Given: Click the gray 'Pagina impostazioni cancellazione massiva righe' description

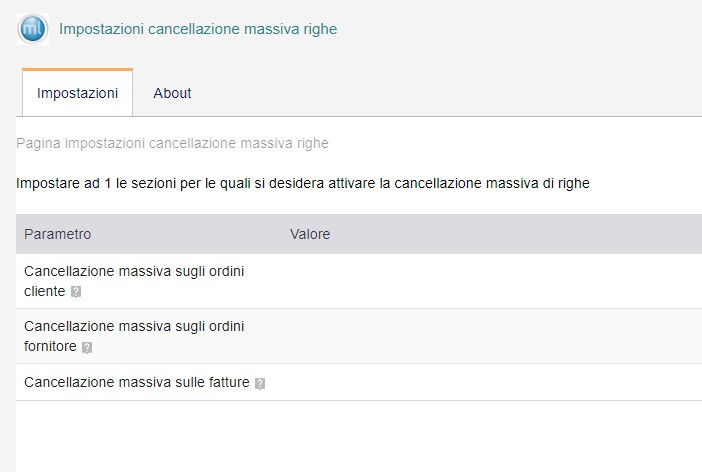Looking at the screenshot, I should click(x=173, y=143).
